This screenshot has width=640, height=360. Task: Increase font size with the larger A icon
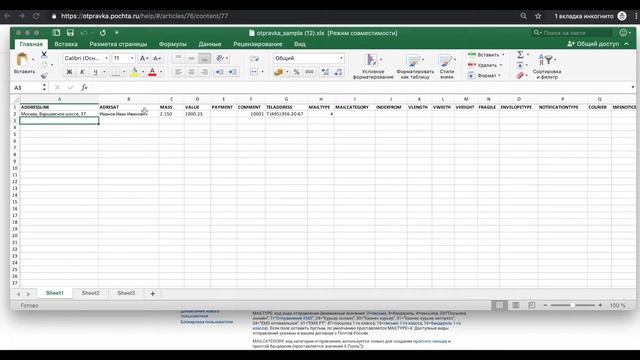click(x=144, y=58)
